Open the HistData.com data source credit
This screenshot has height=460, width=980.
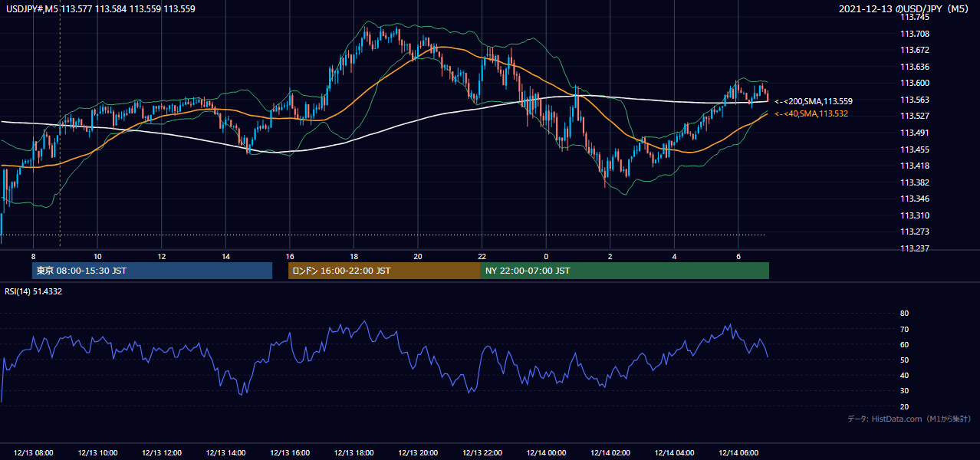tap(909, 419)
